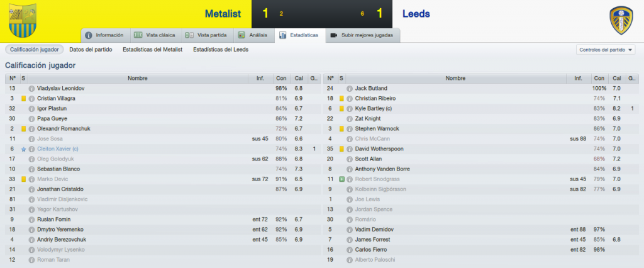Open the Análisis tab

(x=254, y=35)
